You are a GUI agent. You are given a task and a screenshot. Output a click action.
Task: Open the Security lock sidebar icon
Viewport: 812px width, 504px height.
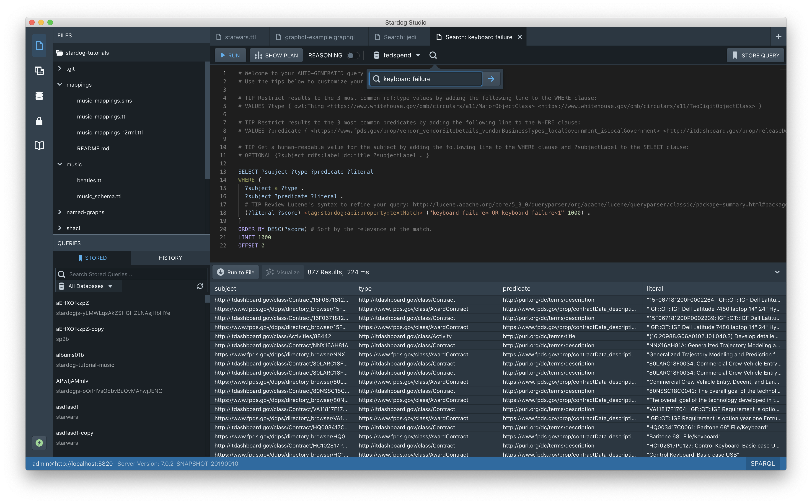(x=39, y=121)
